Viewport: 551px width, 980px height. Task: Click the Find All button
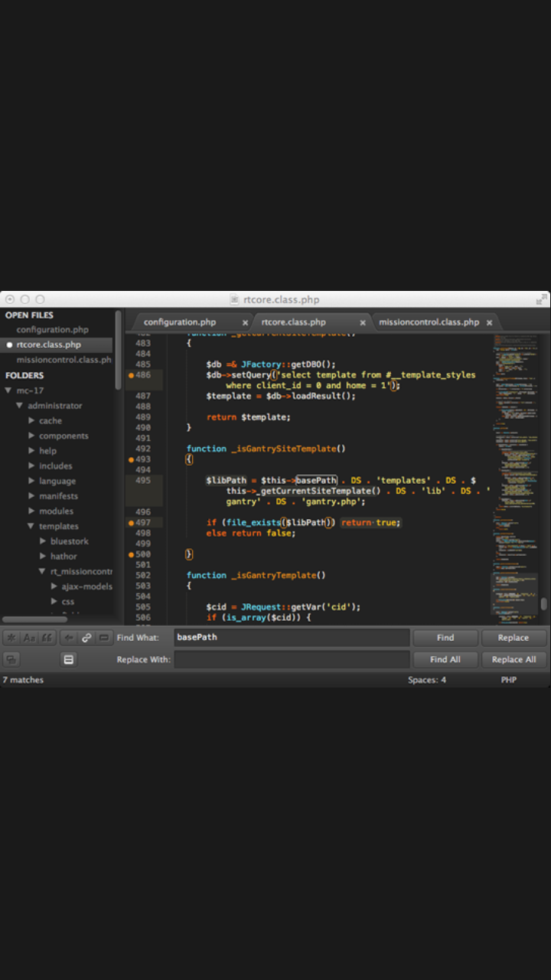[x=445, y=659]
